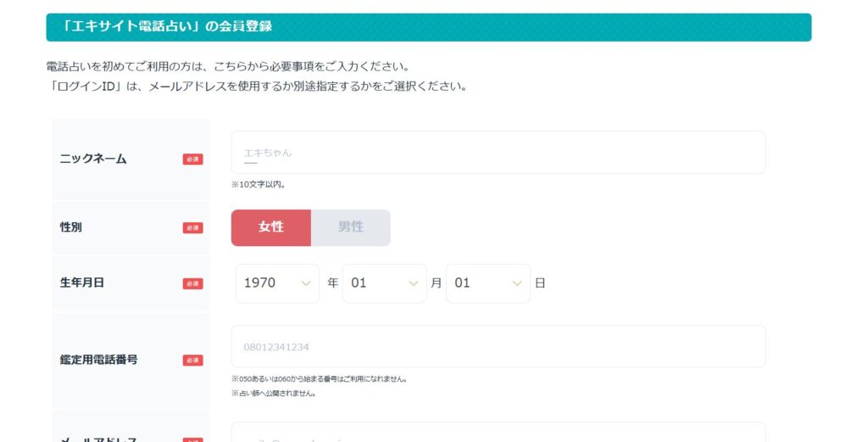Click the 占い師へ公開されません note
This screenshot has height=442, width=868.
pyautogui.click(x=274, y=394)
